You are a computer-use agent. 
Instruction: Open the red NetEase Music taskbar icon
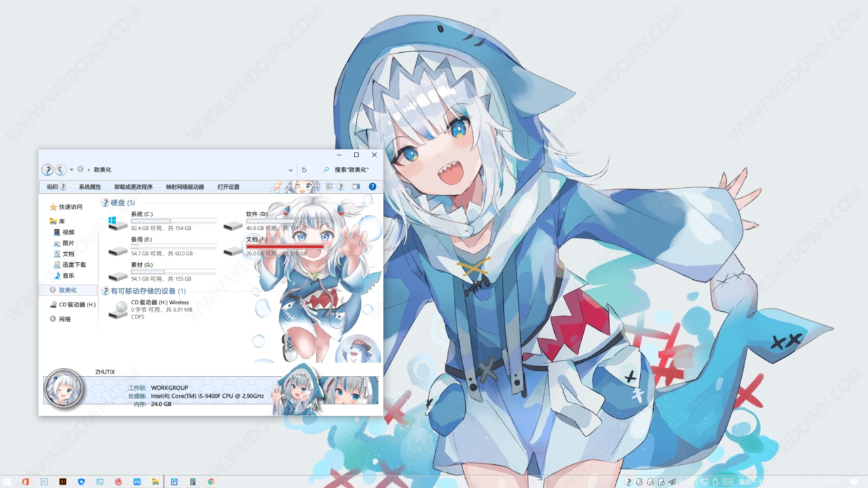[119, 482]
